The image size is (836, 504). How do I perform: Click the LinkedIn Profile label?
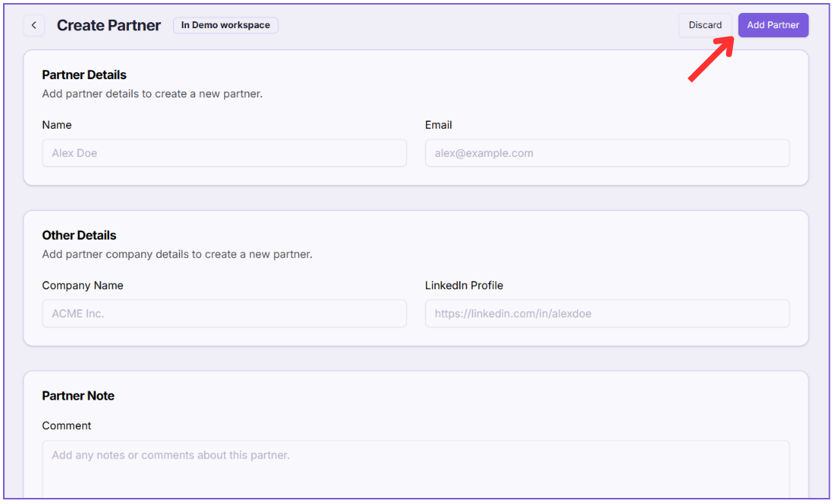[x=464, y=285]
